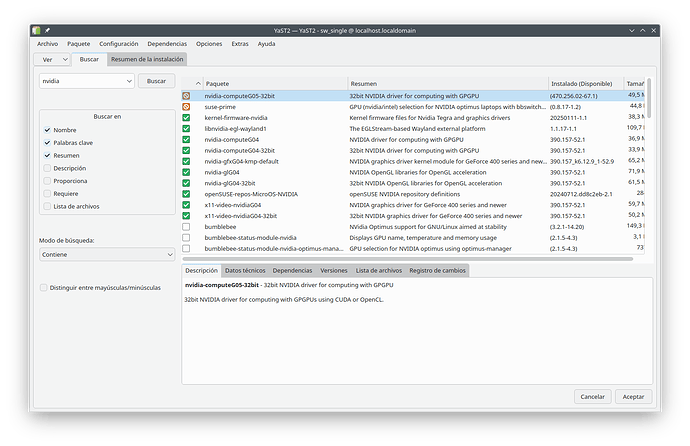Enable the Descripción search option

(x=47, y=168)
